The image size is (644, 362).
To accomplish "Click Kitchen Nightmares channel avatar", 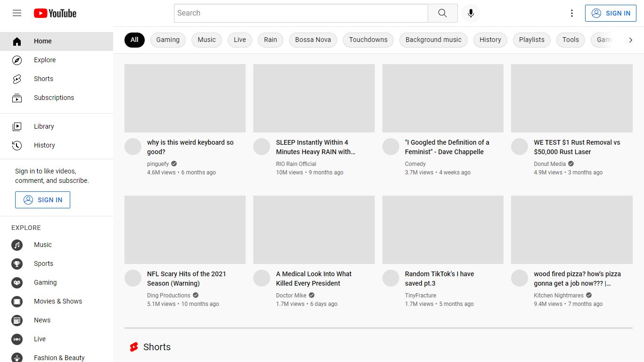I will [x=520, y=278].
